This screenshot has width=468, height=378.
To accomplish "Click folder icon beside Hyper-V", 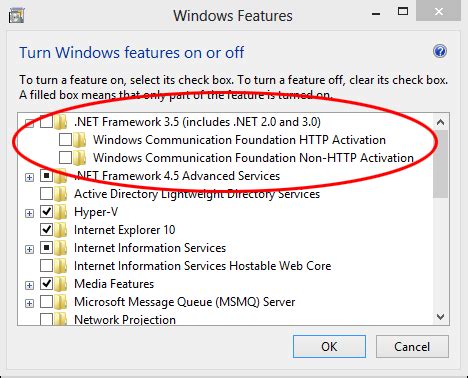I will [61, 212].
